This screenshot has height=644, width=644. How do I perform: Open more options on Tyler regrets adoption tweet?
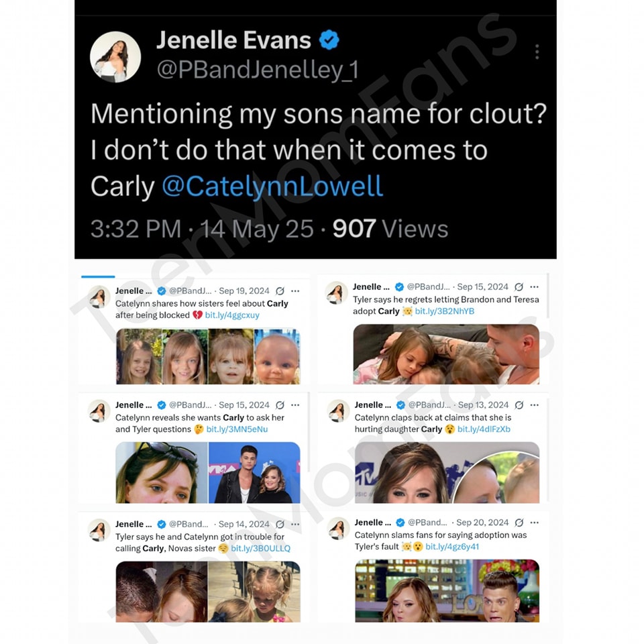point(535,286)
